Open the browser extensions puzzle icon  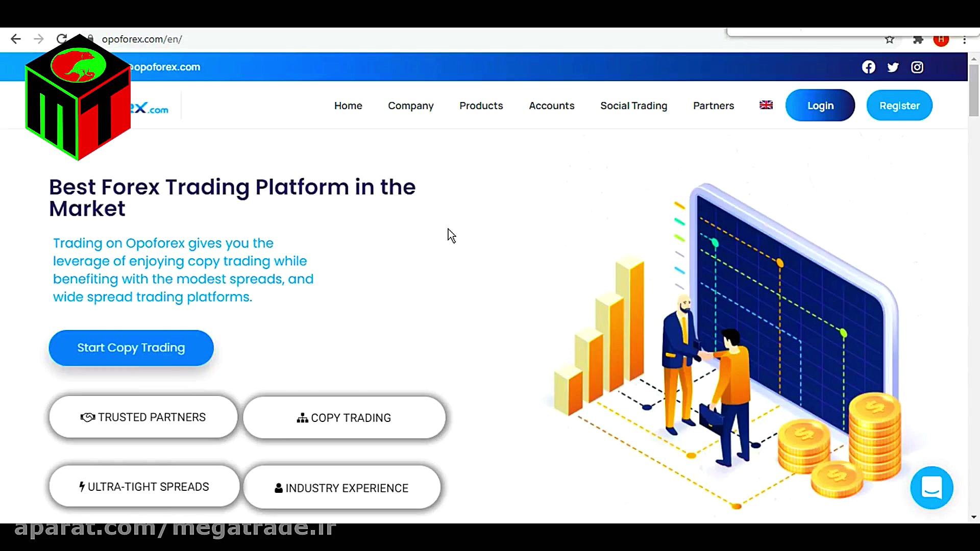pyautogui.click(x=918, y=40)
